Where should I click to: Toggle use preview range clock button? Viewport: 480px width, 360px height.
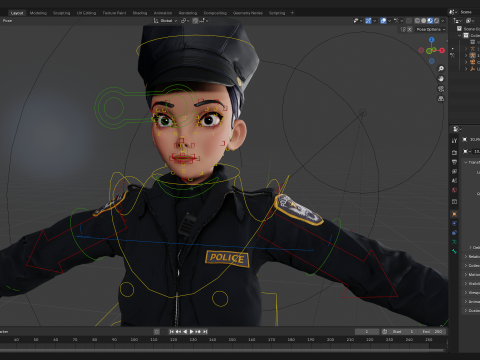click(x=384, y=332)
